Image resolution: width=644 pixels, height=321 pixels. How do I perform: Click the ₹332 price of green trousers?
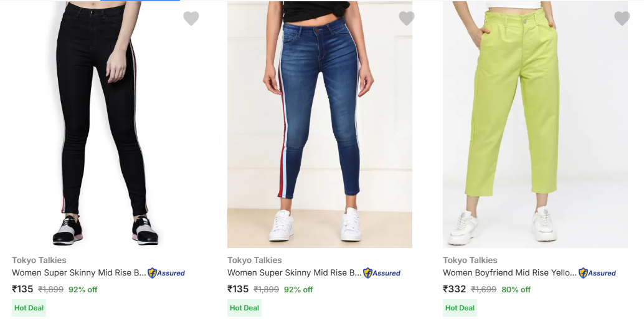click(455, 289)
